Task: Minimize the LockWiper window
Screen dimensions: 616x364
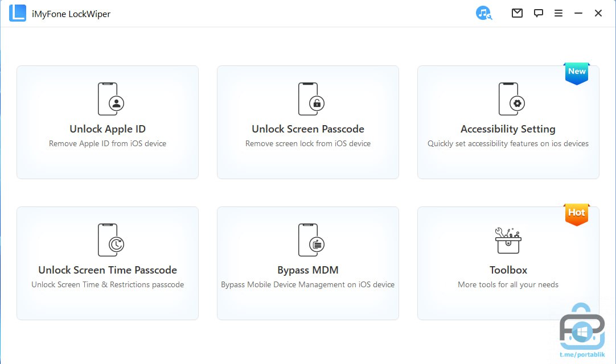Action: pyautogui.click(x=578, y=13)
